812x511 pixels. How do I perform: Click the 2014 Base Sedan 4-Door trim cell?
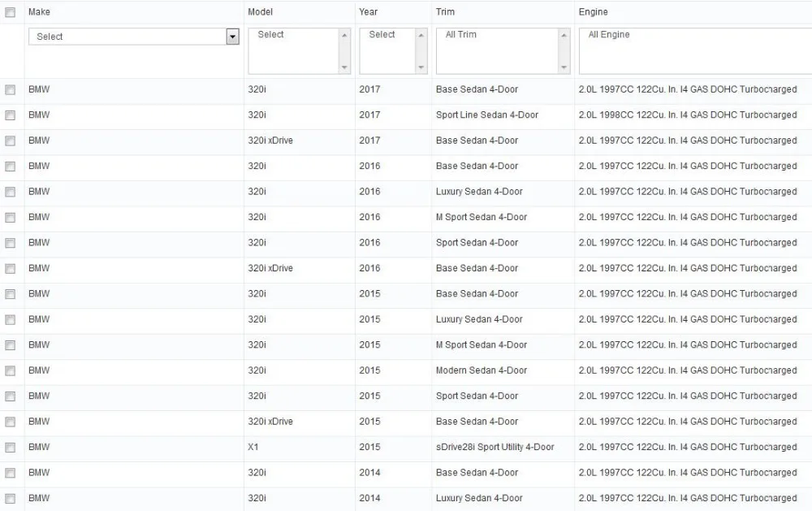[477, 472]
